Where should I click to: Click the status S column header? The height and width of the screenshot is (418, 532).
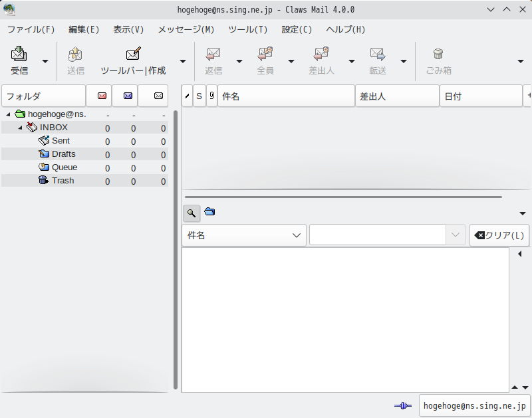click(199, 96)
